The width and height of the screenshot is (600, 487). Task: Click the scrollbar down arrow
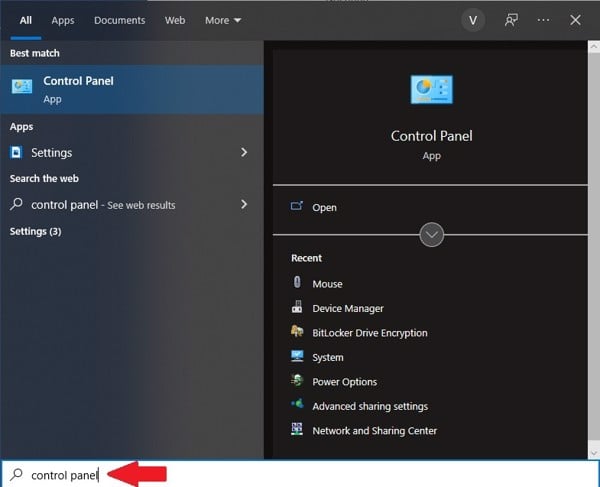593,453
